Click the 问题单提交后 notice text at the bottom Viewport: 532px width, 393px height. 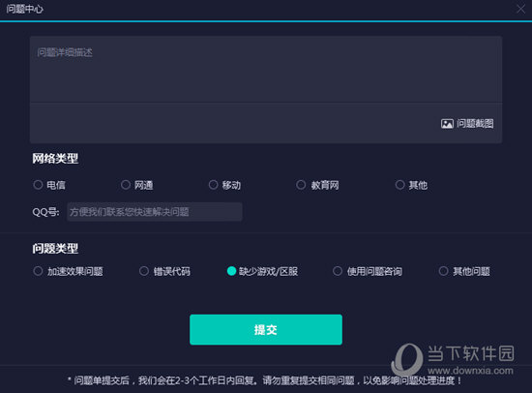[265, 380]
